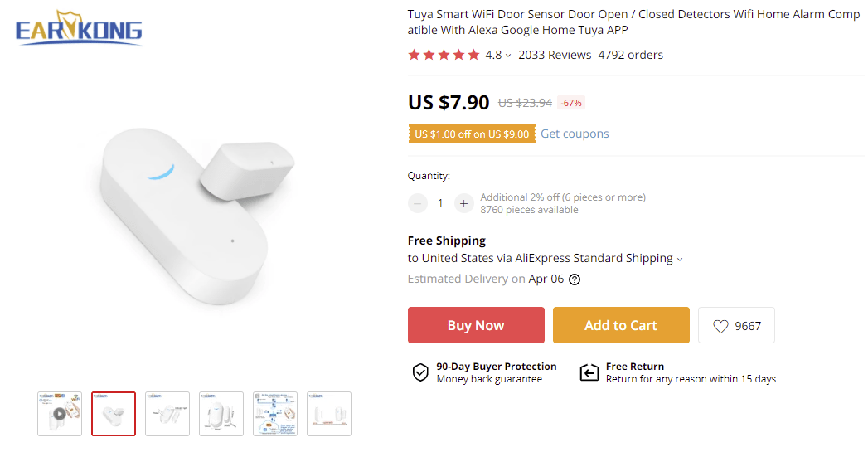
Task: Click the Free Return arrow icon
Action: coord(589,372)
